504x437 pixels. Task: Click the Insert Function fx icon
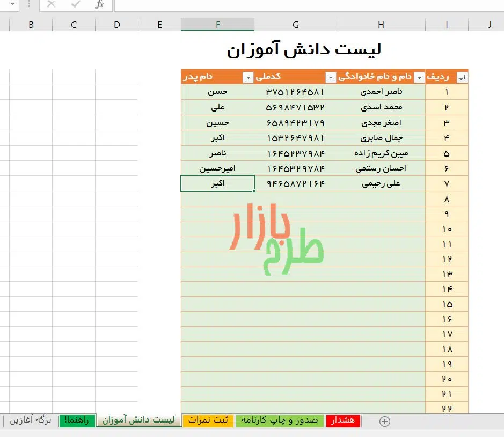[x=99, y=5]
